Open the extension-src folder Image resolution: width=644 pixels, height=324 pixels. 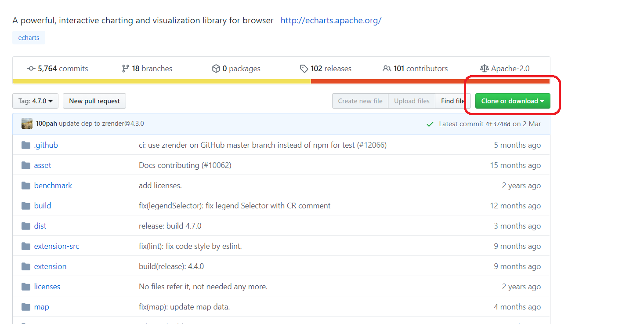[x=57, y=246]
